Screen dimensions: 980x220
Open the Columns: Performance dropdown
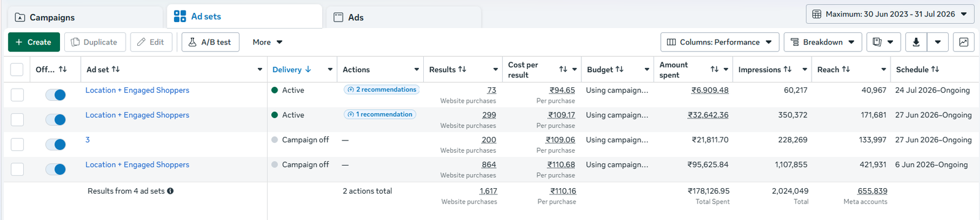[x=720, y=42]
